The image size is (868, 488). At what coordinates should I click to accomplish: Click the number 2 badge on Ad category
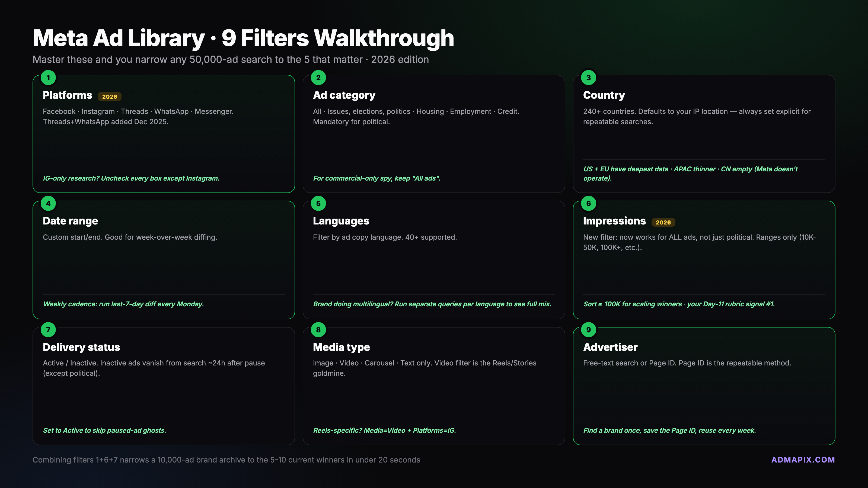(x=318, y=78)
